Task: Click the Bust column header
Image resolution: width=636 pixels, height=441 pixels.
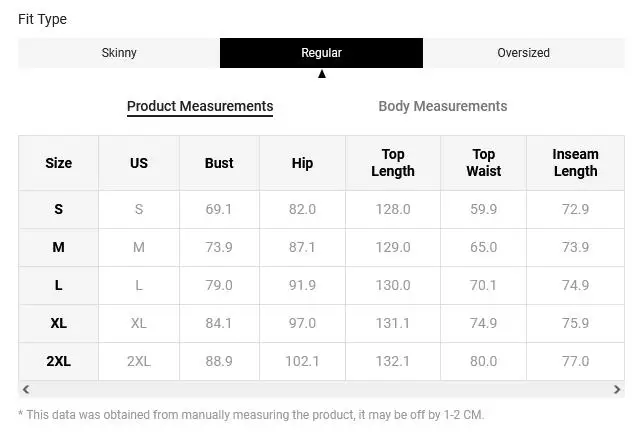Action: click(x=219, y=163)
